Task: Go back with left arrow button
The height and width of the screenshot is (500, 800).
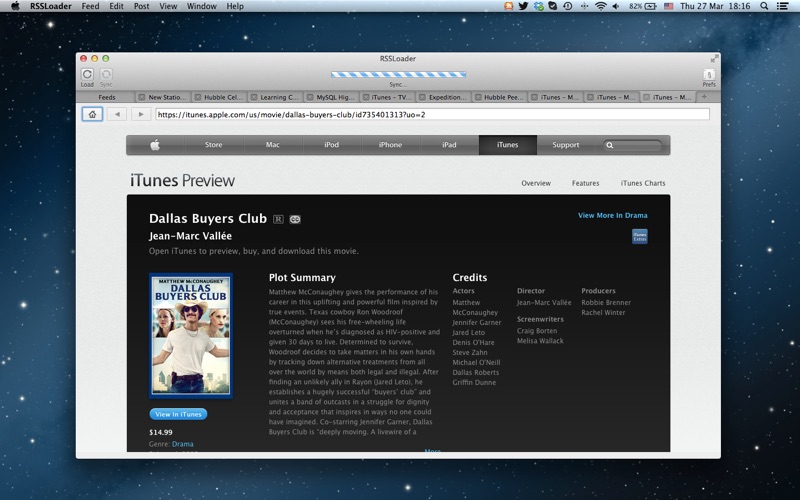Action: [x=117, y=114]
